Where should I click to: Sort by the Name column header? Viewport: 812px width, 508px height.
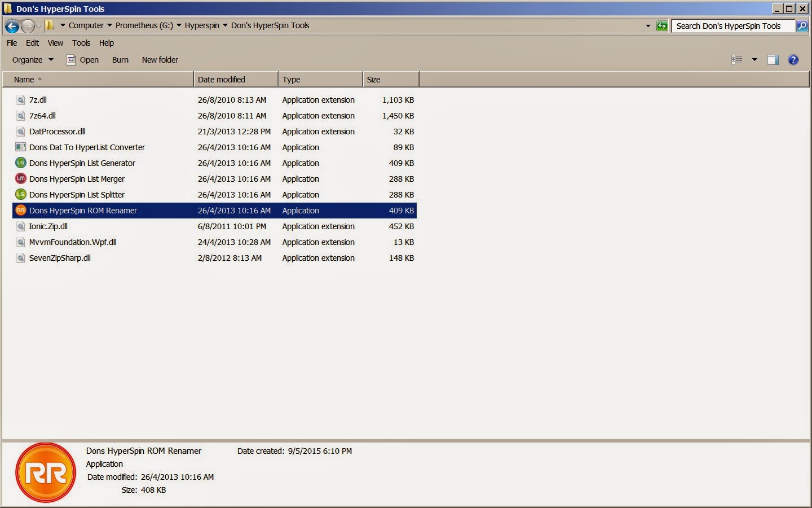[98, 80]
